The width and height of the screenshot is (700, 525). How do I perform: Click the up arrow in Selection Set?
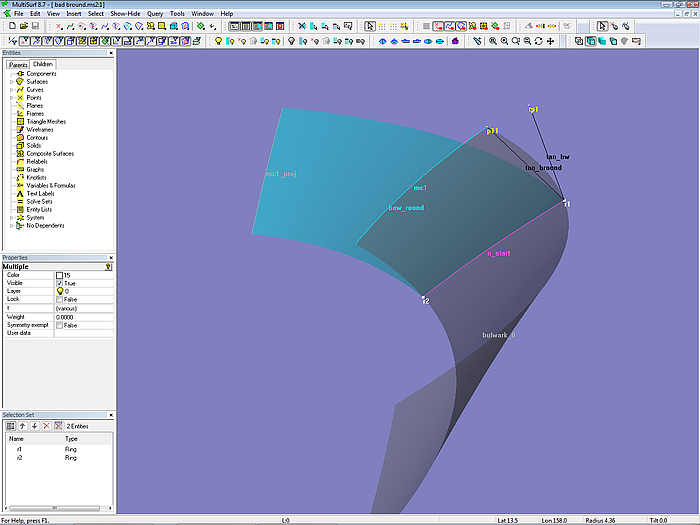click(22, 426)
